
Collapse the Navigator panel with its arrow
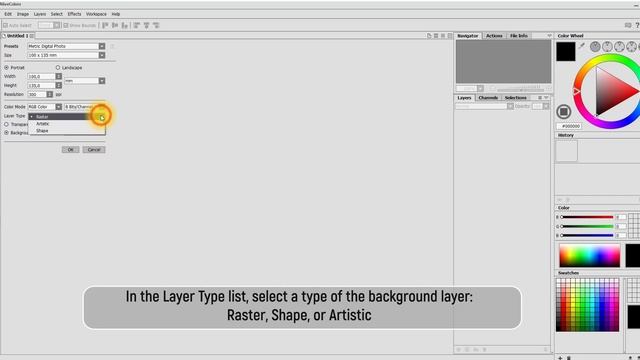tap(549, 36)
